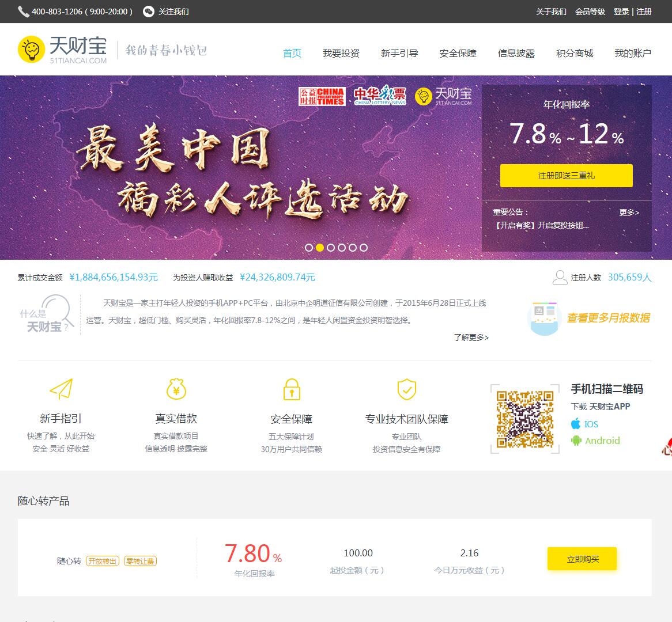Click the 注册即送三重礼 yellow button
The width and height of the screenshot is (672, 622).
coord(566,176)
